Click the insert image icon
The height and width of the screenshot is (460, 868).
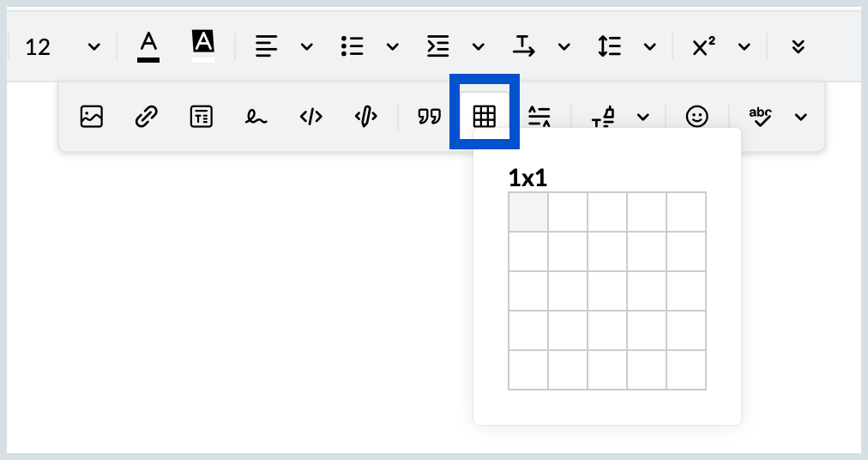[91, 117]
